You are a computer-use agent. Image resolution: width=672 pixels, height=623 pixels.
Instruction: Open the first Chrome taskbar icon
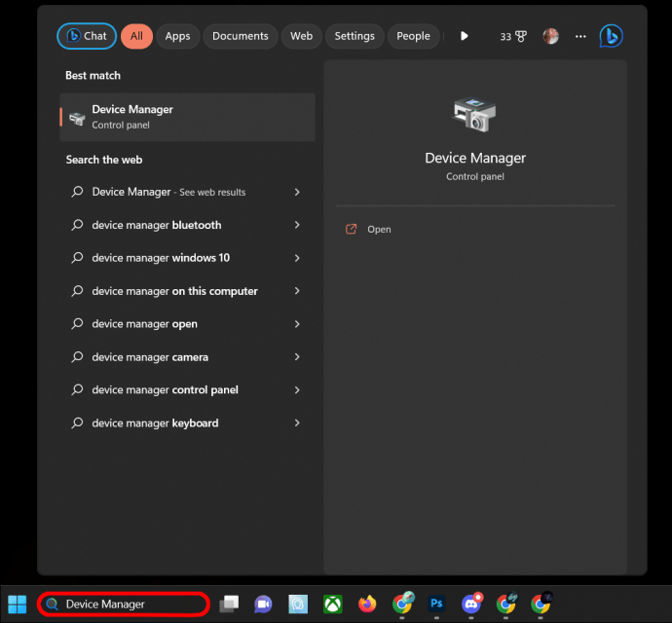coord(402,604)
